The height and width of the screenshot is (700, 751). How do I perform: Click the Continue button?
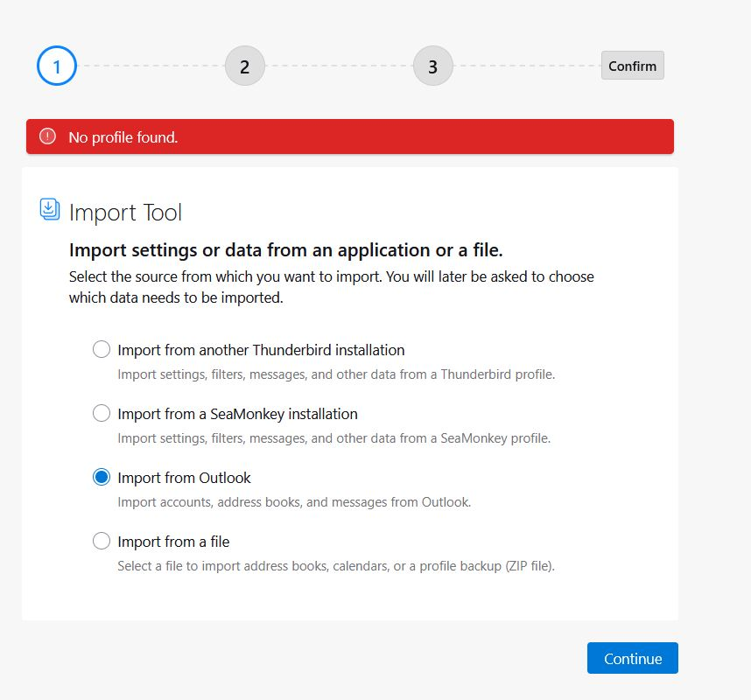click(632, 658)
